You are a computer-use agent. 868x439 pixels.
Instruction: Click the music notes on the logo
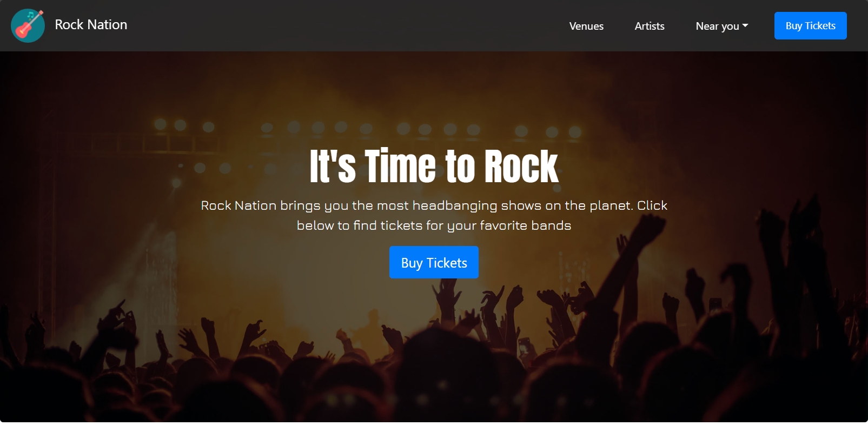pos(30,16)
